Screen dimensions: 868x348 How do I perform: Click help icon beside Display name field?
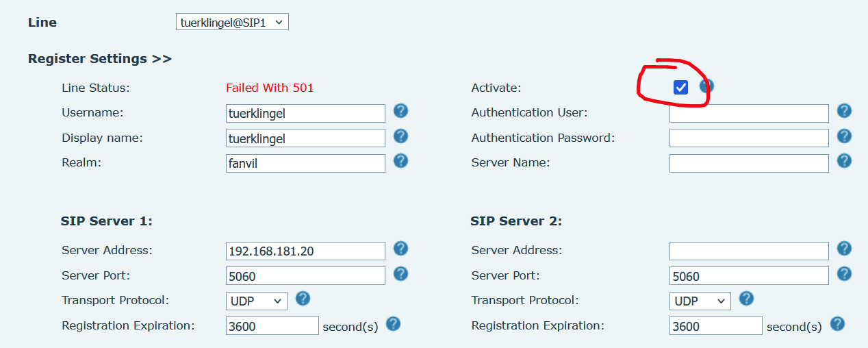401,136
